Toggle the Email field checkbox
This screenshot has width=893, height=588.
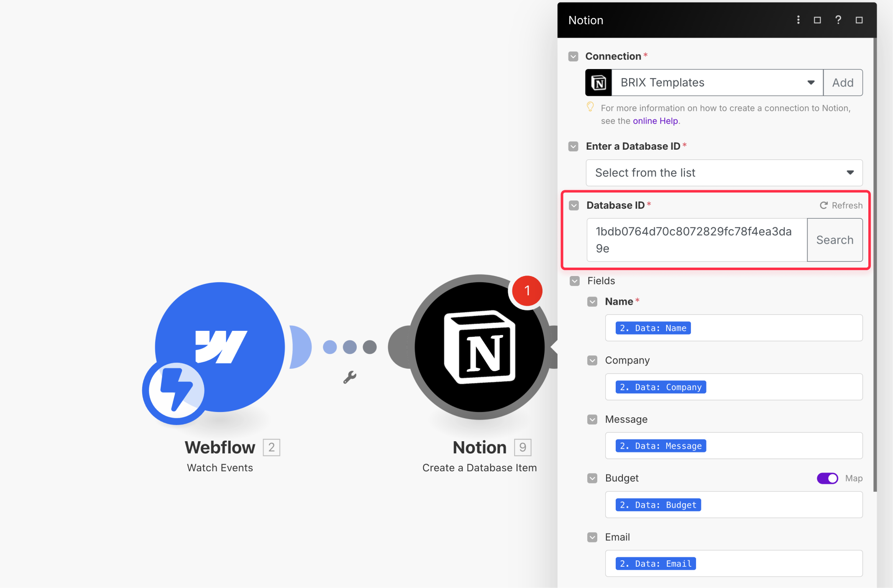tap(592, 537)
